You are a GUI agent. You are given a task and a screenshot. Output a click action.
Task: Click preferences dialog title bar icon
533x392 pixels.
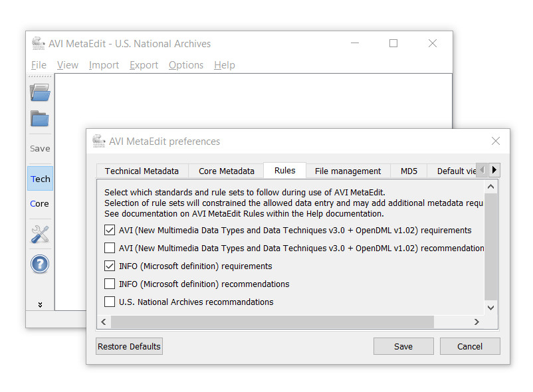pos(99,141)
